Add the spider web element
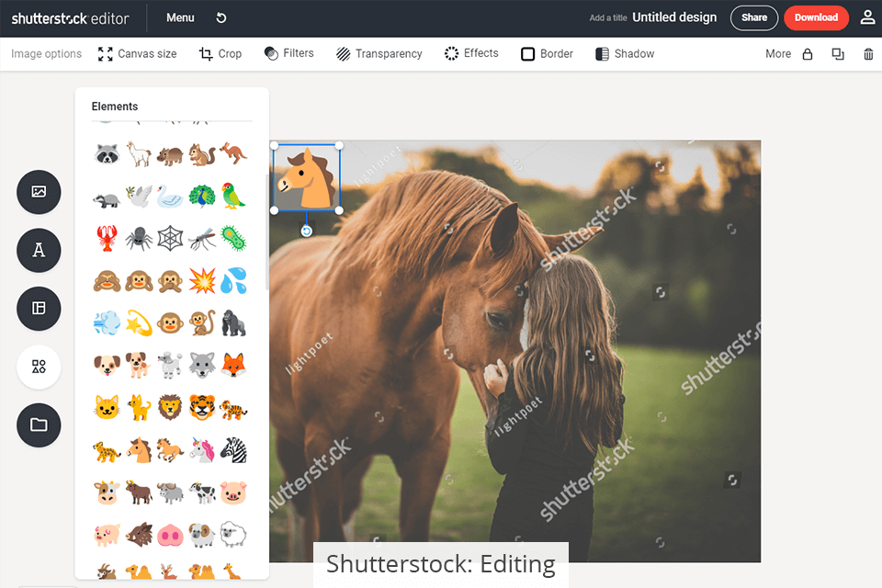 click(170, 239)
